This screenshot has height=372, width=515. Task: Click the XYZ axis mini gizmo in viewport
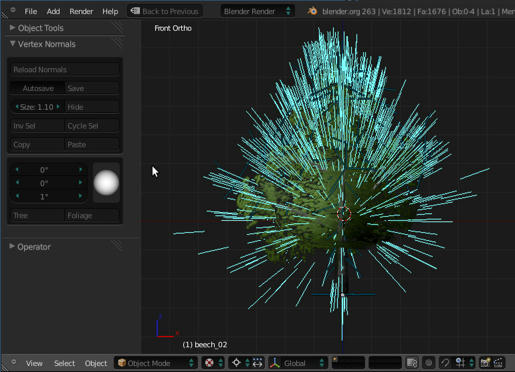click(x=167, y=326)
